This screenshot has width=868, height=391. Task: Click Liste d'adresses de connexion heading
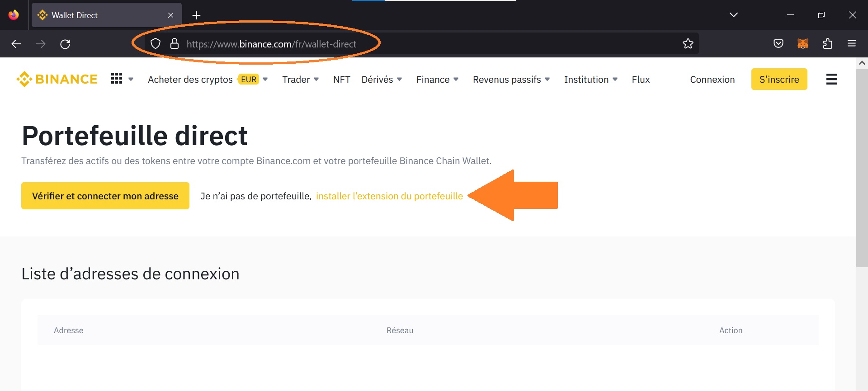click(131, 274)
